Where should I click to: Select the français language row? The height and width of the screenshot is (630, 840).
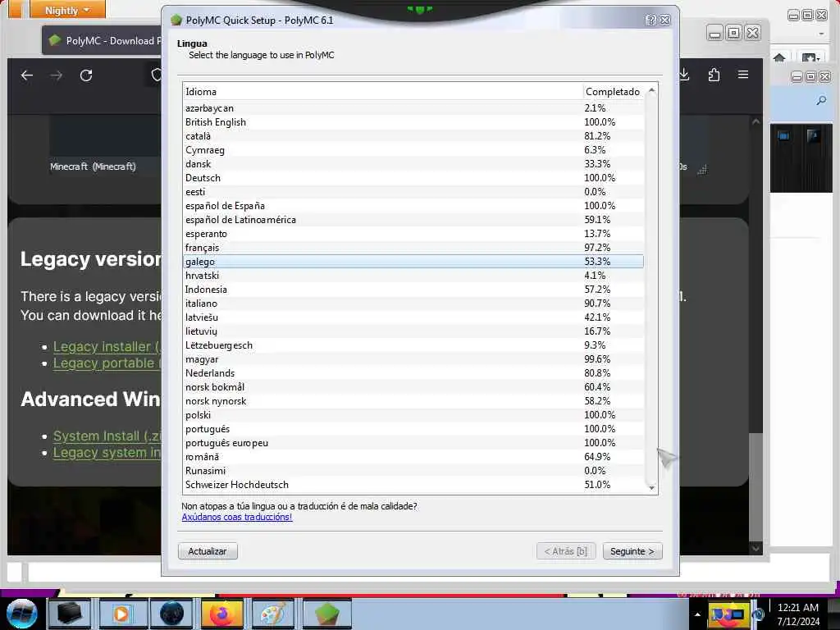[x=413, y=248]
